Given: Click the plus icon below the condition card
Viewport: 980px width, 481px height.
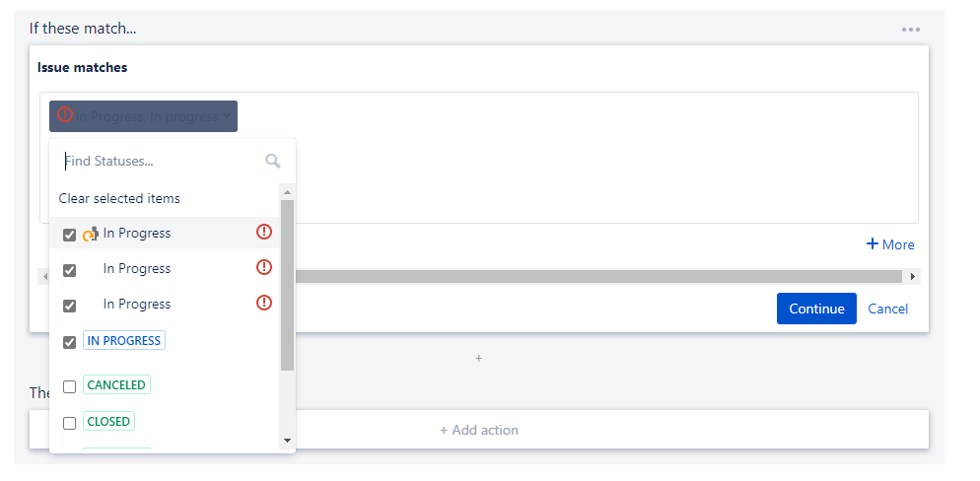Looking at the screenshot, I should 479,359.
